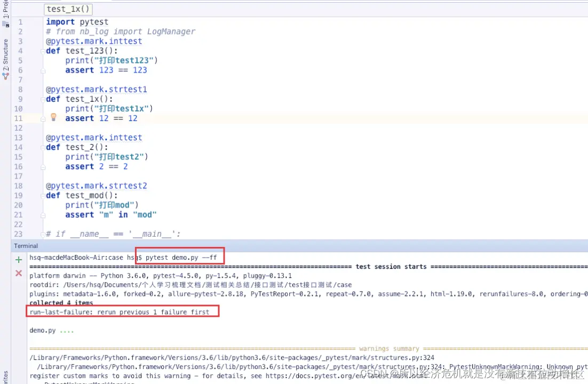Click the 'assert "m" in "mod"' statement

point(110,215)
